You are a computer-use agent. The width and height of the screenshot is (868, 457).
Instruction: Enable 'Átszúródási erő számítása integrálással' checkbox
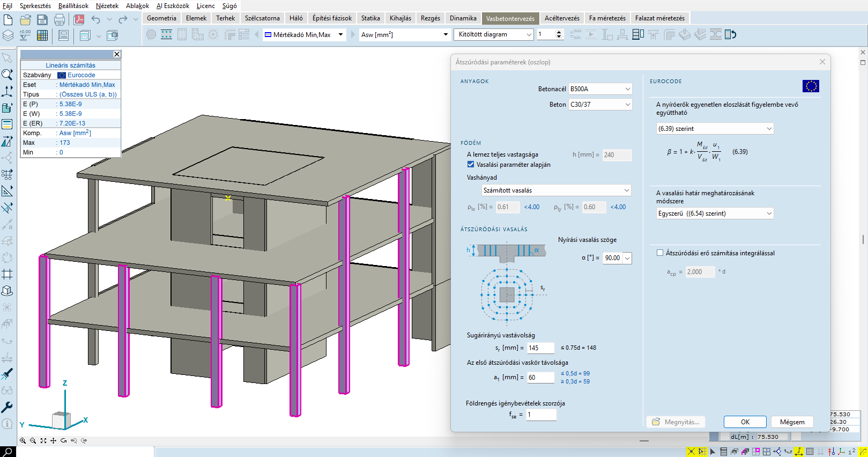660,253
